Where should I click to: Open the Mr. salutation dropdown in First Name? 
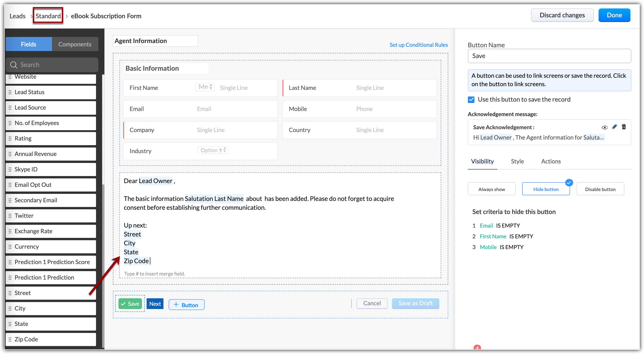click(205, 87)
